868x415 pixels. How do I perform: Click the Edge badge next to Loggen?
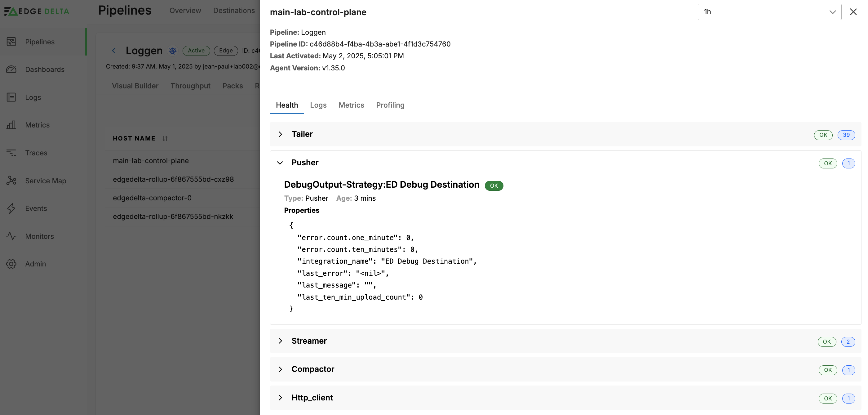226,51
